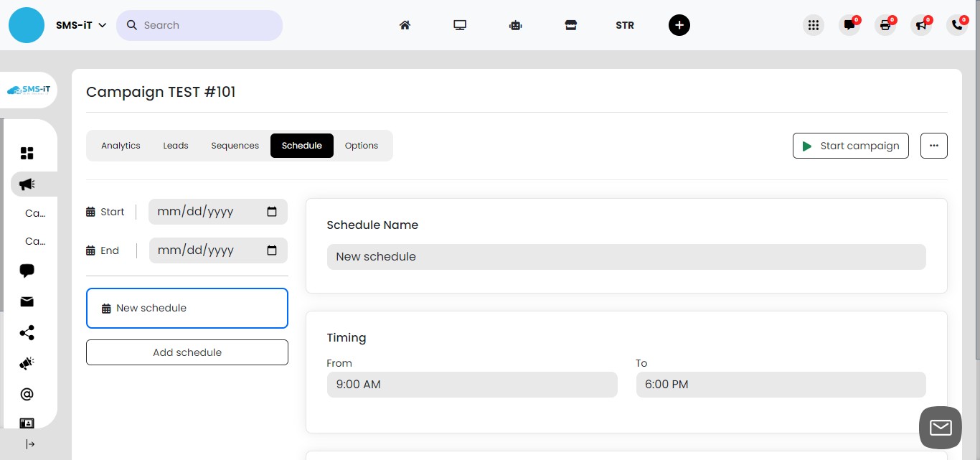980x460 pixels.
Task: Open the apps grid icon near top right
Action: (814, 24)
